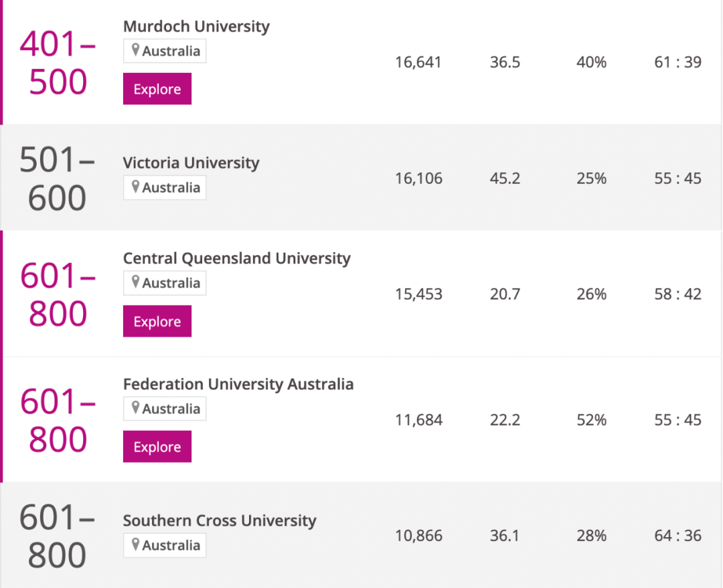Click the location pin icon for Victoria University

135,187
